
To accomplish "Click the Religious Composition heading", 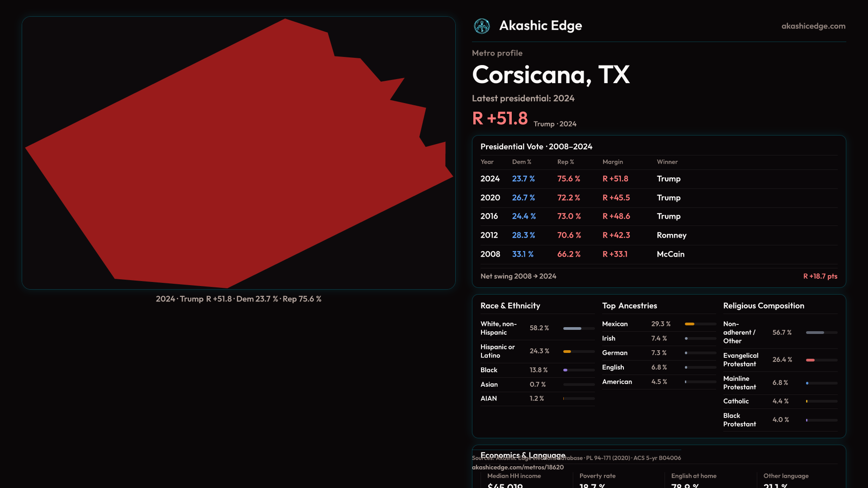I will coord(763,306).
